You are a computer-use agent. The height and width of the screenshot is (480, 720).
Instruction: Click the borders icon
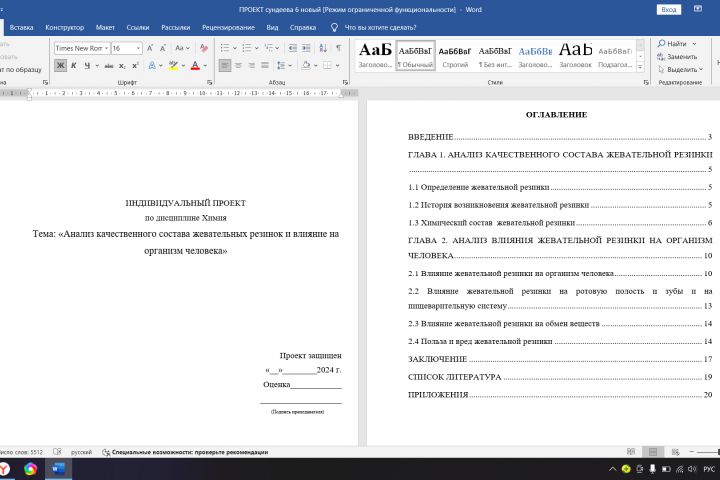pyautogui.click(x=327, y=66)
